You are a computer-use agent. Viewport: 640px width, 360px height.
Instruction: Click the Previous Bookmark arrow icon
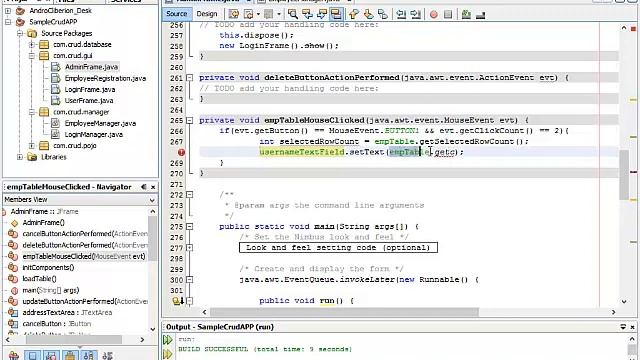[353, 14]
